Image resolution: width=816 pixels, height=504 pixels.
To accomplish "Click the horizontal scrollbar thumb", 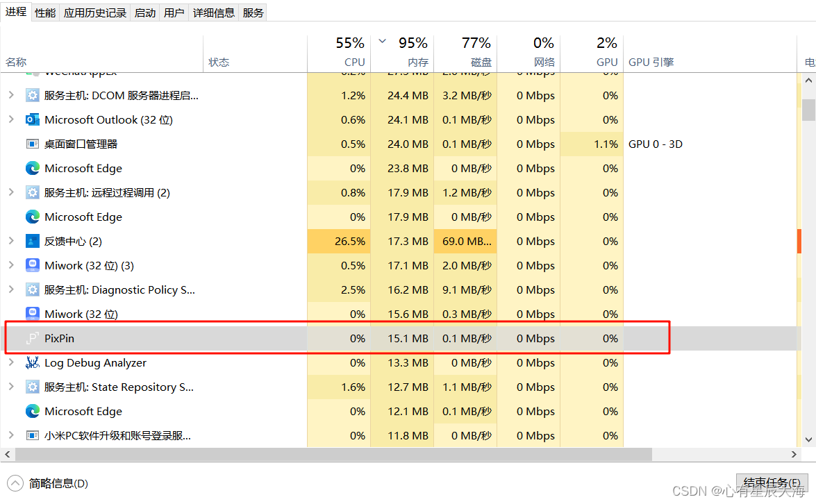I will tap(333, 454).
